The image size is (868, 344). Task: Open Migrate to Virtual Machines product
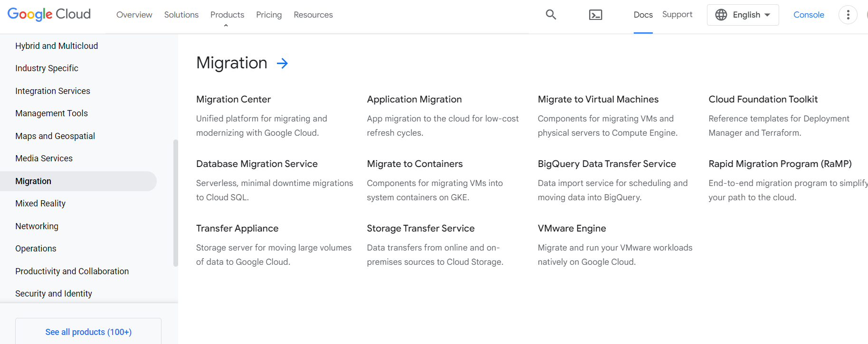(598, 99)
